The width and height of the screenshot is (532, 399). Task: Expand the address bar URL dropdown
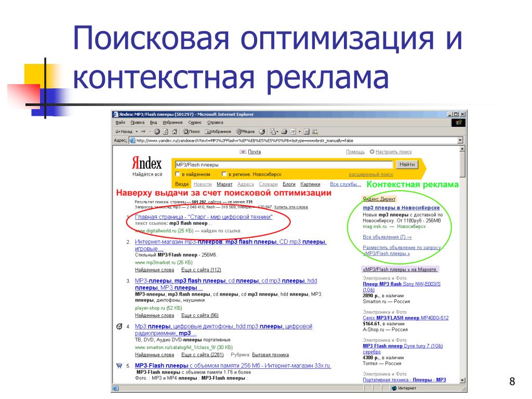pos(460,140)
